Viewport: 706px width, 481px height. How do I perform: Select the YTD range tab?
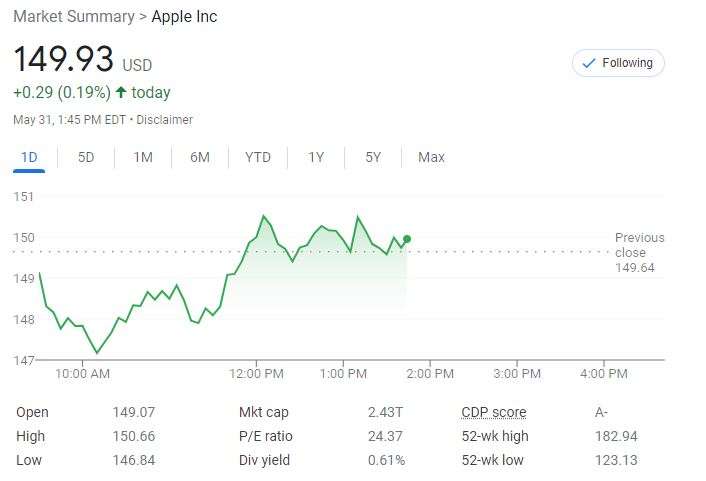coord(258,157)
